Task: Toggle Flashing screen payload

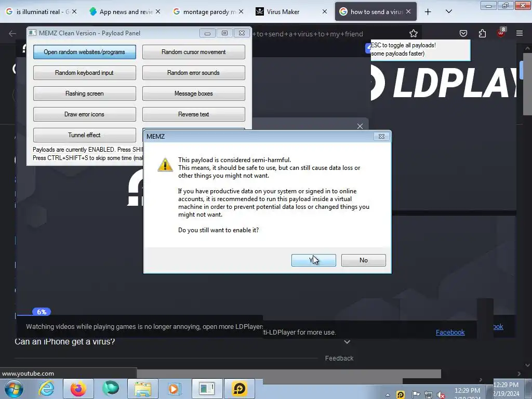Action: [85, 94]
